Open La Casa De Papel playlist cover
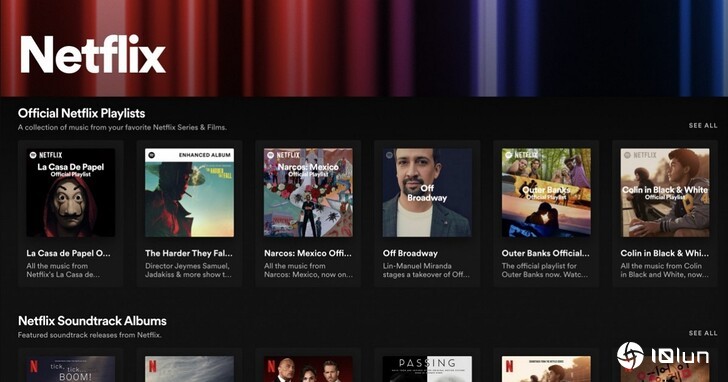The image size is (728, 382). point(71,193)
